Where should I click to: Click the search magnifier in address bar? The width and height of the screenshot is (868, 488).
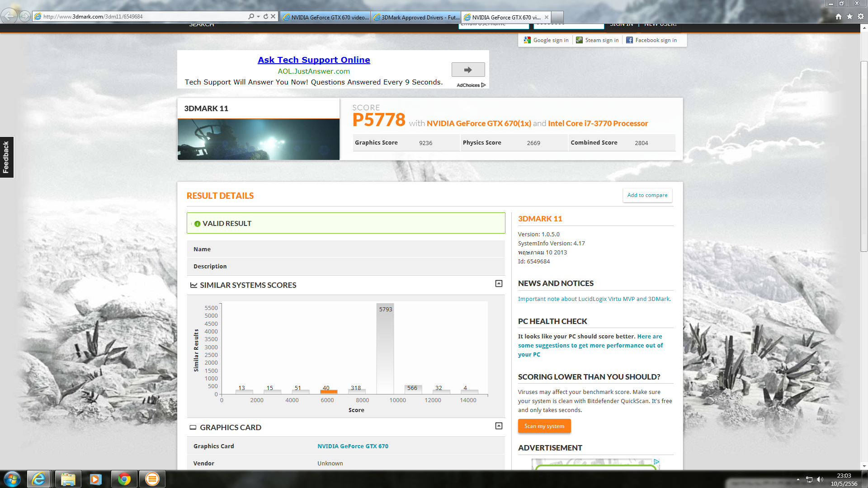pyautogui.click(x=251, y=16)
